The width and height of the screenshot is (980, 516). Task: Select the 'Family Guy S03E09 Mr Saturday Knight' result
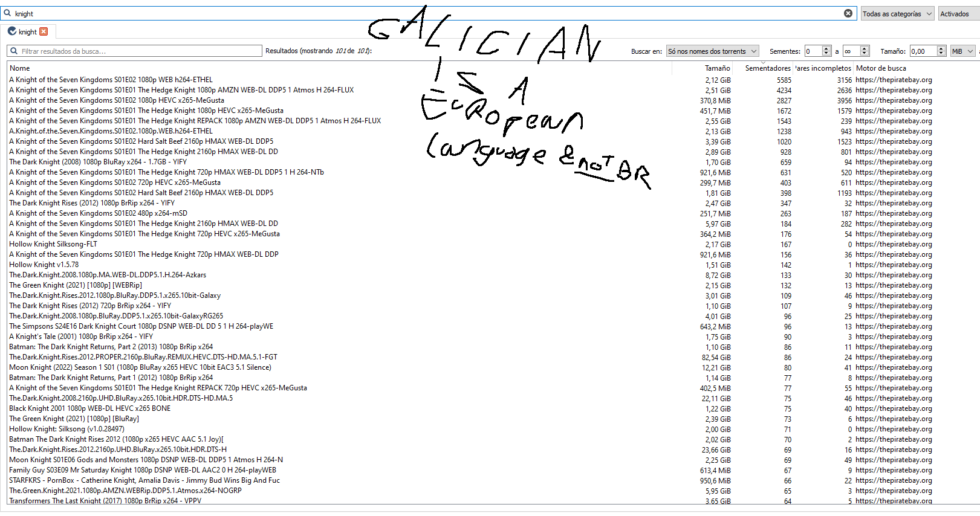click(143, 470)
